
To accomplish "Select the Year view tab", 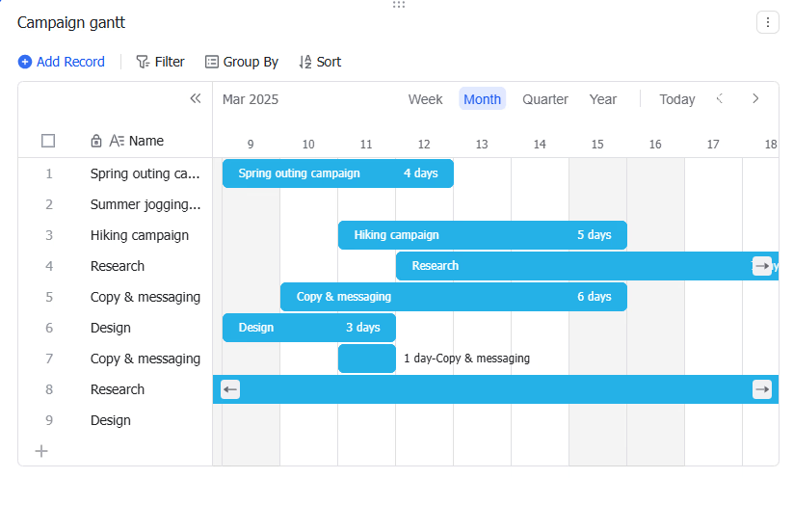I will click(603, 99).
